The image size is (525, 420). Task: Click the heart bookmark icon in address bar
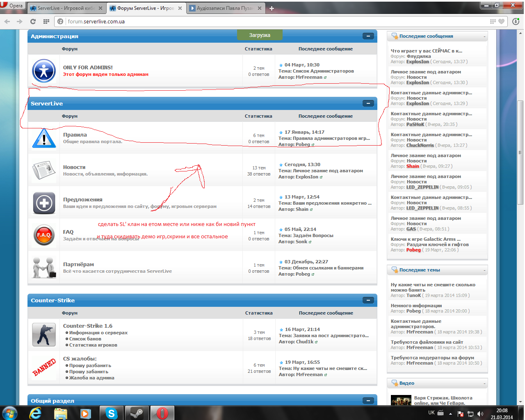click(x=501, y=21)
